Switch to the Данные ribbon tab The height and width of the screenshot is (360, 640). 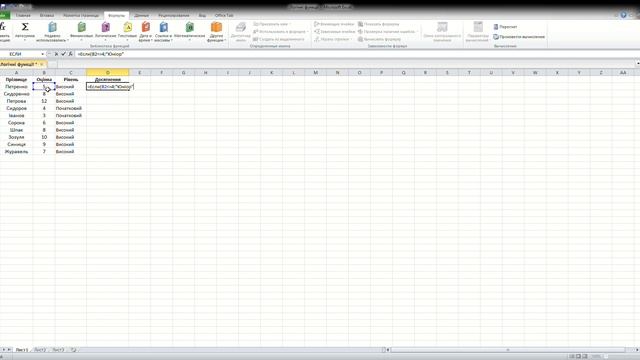click(142, 16)
